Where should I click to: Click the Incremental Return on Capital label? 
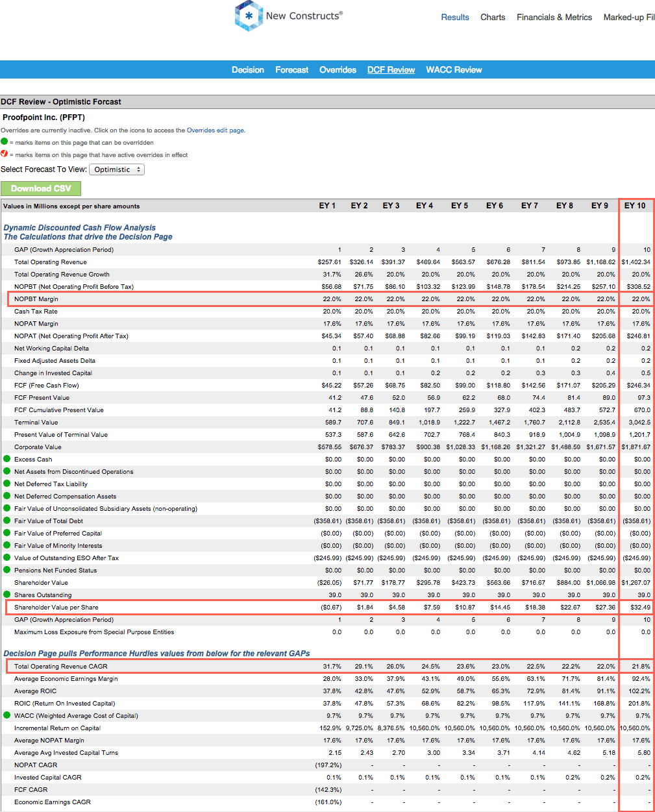pyautogui.click(x=57, y=728)
